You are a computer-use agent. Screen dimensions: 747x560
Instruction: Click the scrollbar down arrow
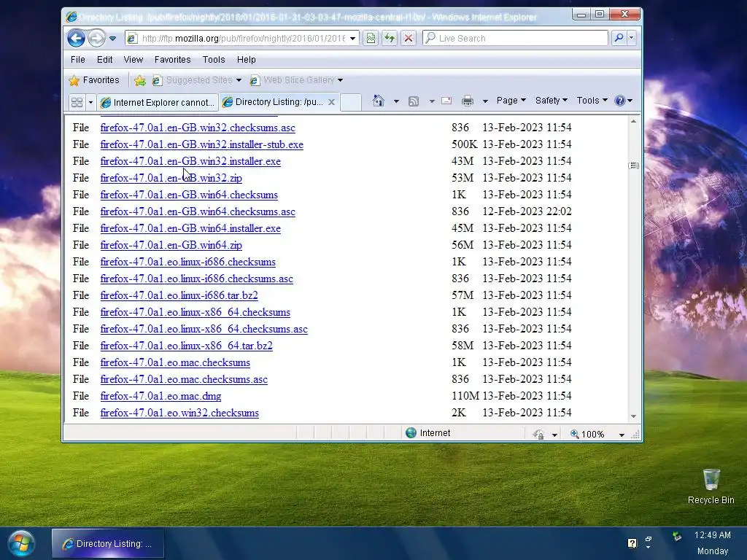coord(634,416)
